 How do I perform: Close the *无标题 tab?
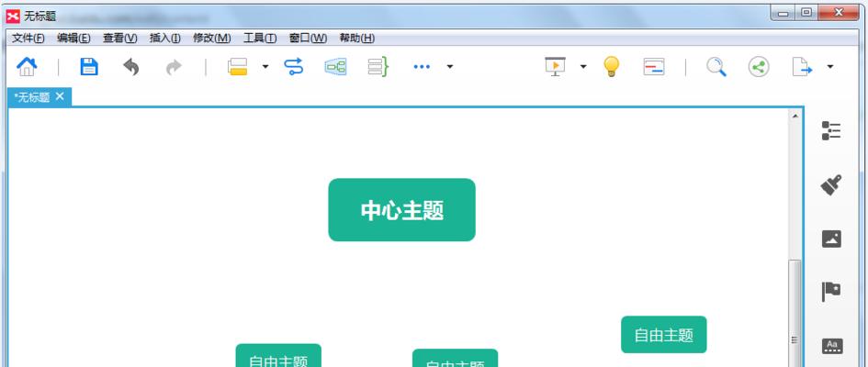pyautogui.click(x=60, y=96)
